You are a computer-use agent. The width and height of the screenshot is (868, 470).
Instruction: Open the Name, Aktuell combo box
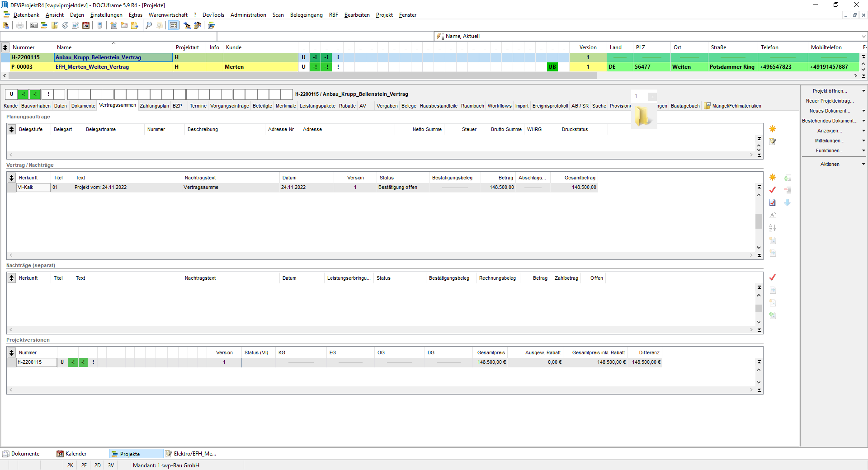click(650, 36)
